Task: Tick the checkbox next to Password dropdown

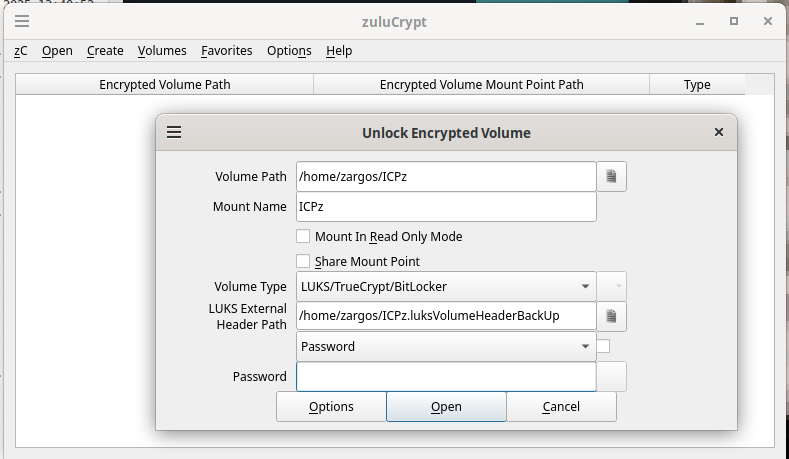Action: pos(604,347)
